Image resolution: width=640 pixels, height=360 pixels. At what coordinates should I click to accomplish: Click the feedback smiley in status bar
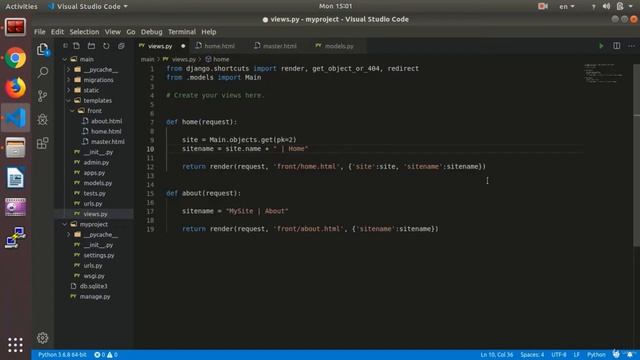tap(616, 355)
